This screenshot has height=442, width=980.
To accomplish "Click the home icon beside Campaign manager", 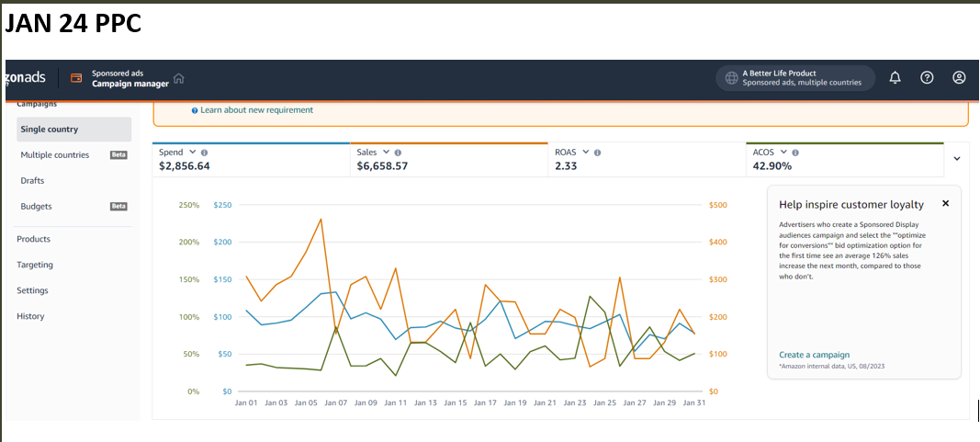I will (179, 78).
